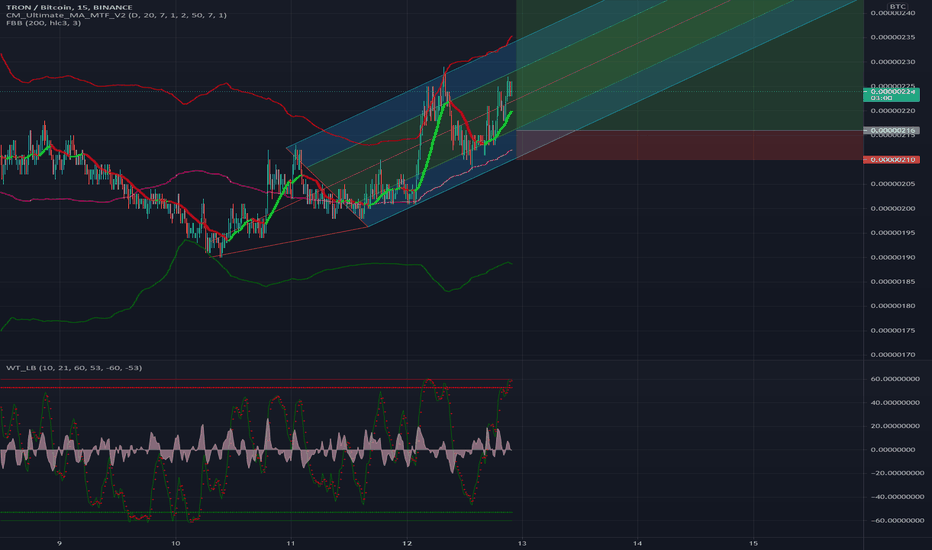Click the 0.00000200 price axis label
Screen dimensions: 932x550
pos(893,208)
